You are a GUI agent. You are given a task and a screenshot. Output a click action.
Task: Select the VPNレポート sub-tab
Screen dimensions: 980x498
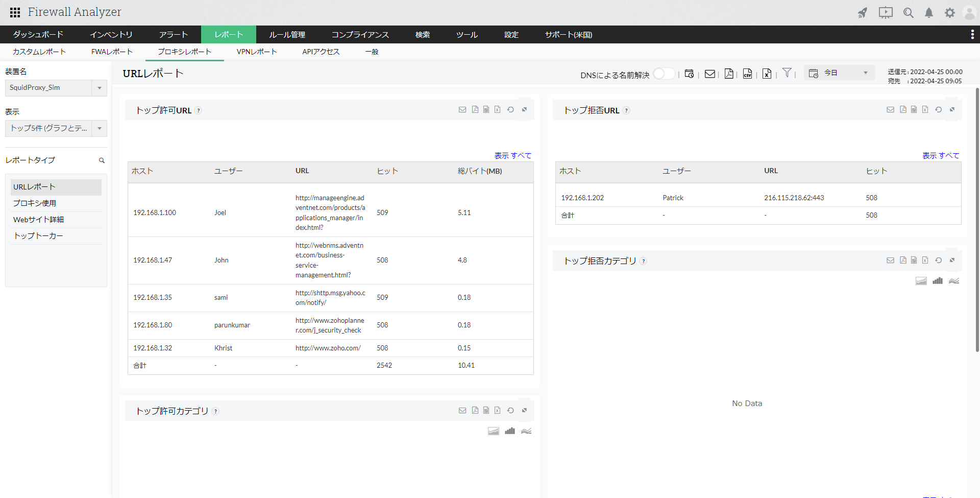tap(256, 52)
